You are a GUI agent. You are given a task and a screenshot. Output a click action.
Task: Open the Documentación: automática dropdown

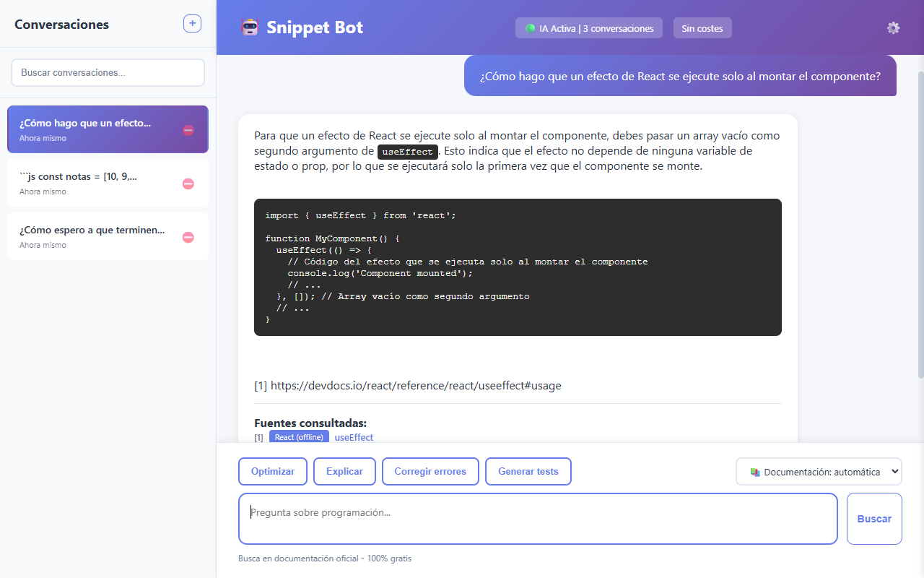click(x=819, y=472)
